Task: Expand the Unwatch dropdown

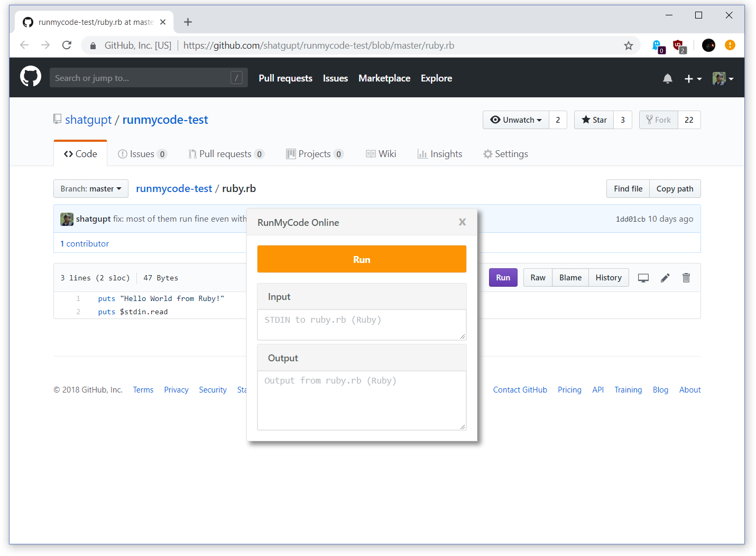Action: (x=516, y=120)
